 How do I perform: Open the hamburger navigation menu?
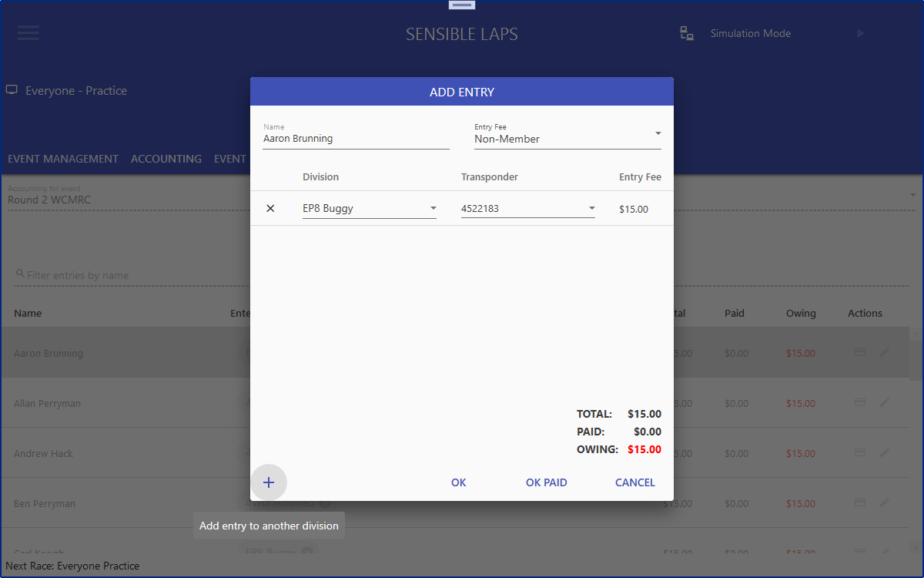coord(28,33)
